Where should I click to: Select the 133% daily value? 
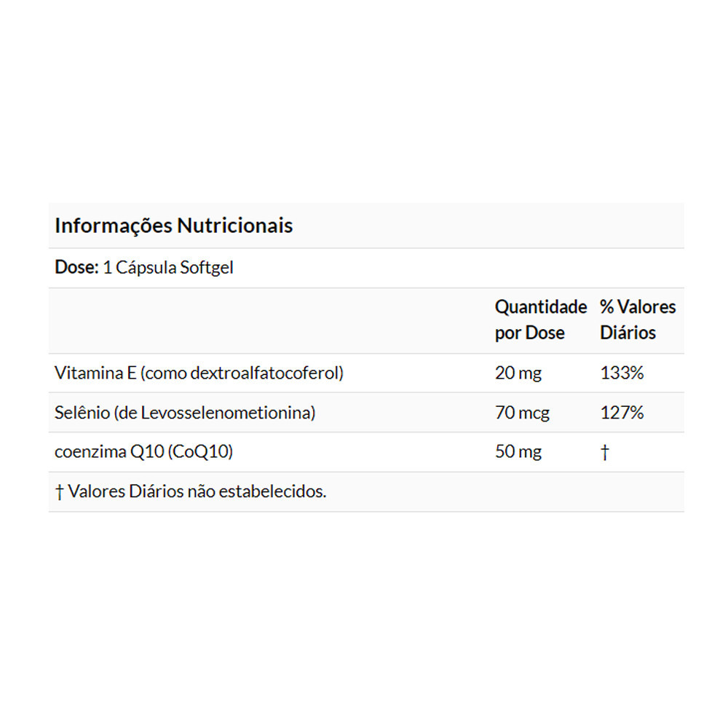click(622, 373)
